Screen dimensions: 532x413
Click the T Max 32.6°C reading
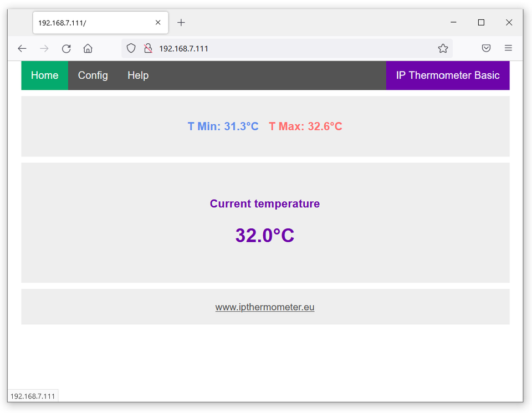[x=305, y=126]
